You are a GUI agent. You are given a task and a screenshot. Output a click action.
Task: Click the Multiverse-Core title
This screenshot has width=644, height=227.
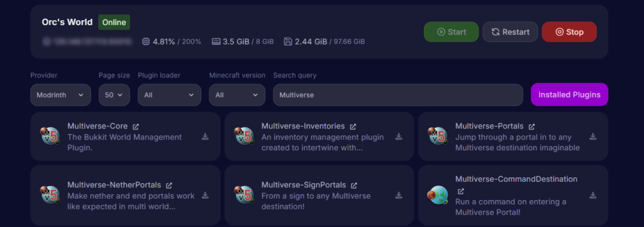pos(97,126)
